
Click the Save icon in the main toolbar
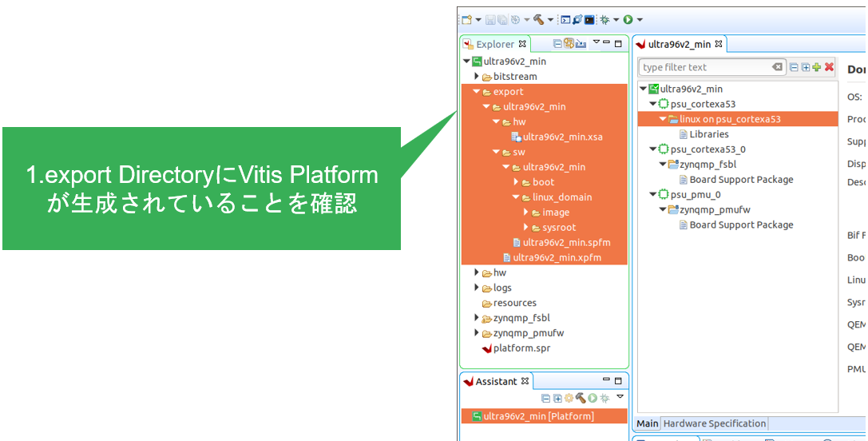pyautogui.click(x=490, y=20)
